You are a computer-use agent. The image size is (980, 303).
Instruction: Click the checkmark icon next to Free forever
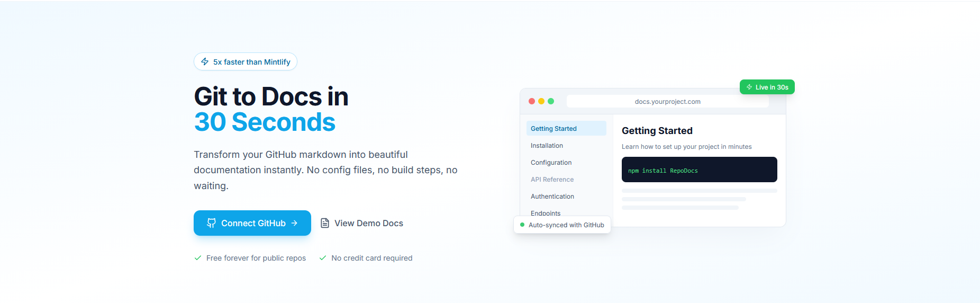198,258
